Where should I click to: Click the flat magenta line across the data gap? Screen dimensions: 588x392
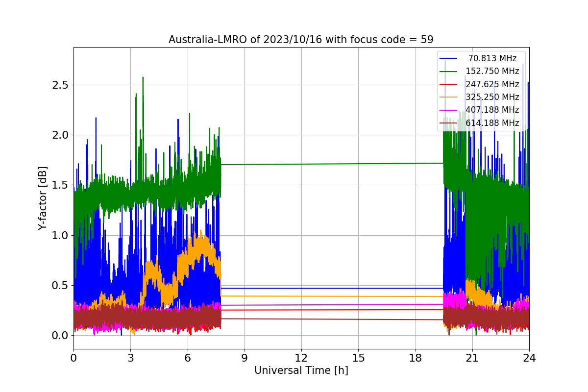332,305
